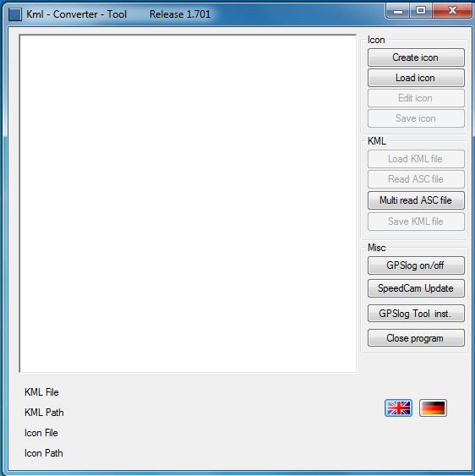Click the Icon Path label
The height and width of the screenshot is (476, 475).
tap(44, 453)
